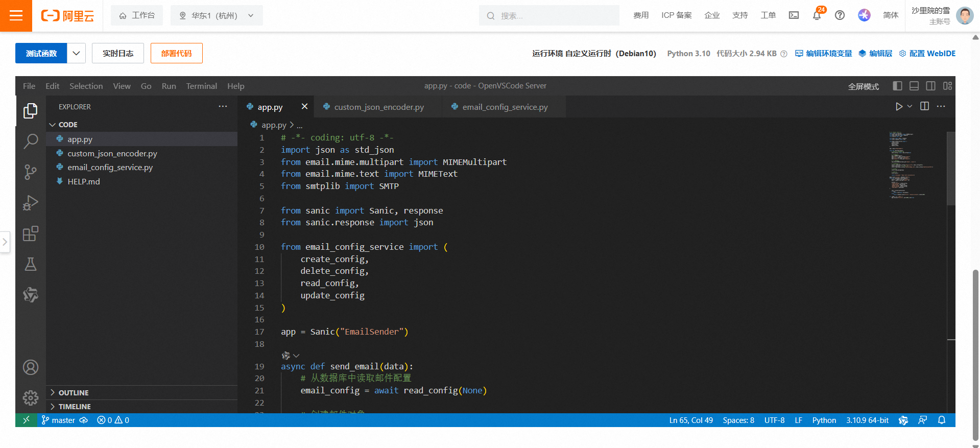
Task: Open HELP.md in explorer
Action: click(142, 181)
